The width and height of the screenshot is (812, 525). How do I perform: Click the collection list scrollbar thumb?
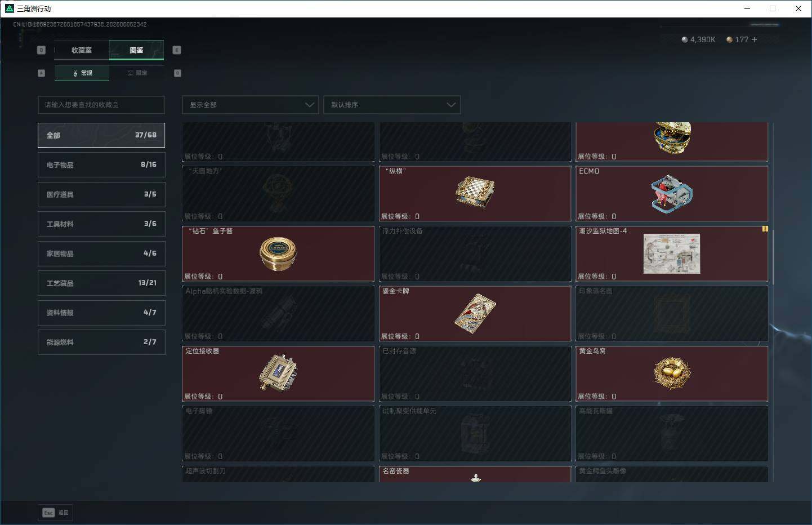tap(773, 257)
